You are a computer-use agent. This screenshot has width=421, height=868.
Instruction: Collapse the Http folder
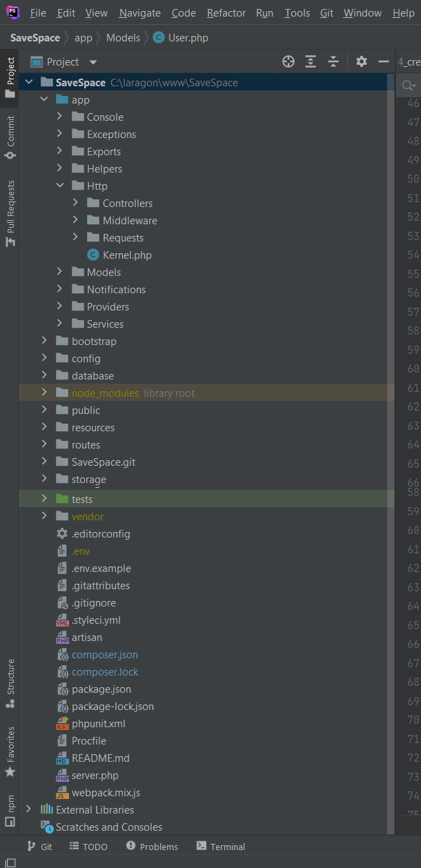tap(60, 186)
